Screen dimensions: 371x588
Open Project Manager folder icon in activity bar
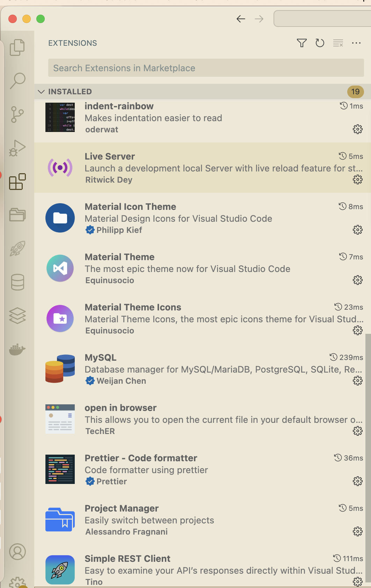[x=17, y=215]
